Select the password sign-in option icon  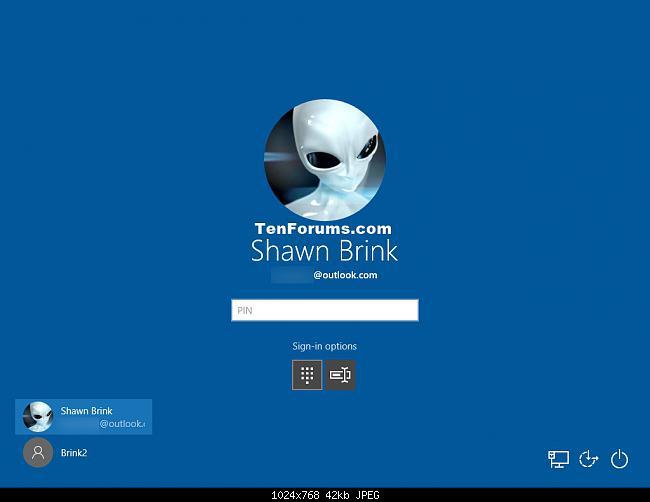point(340,375)
